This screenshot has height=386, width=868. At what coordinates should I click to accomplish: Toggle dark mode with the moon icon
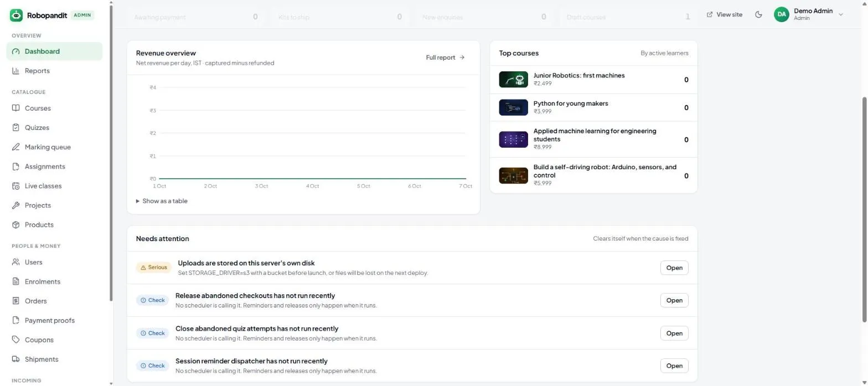click(x=758, y=14)
